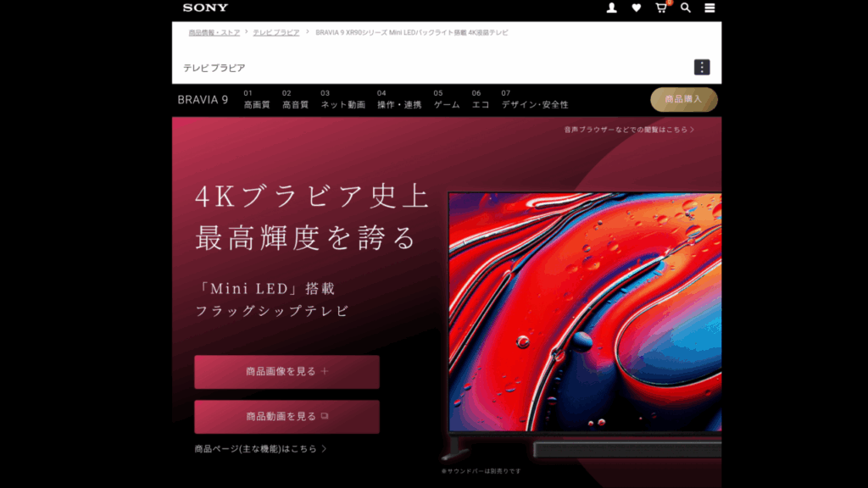Screen dimensions: 868x488
Task: Open the 06 エコ section
Action: pos(481,100)
